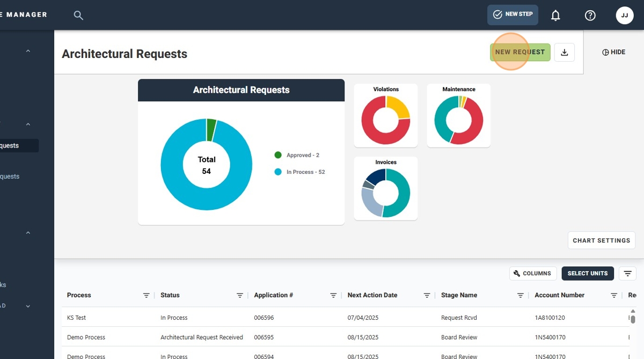Open the help question mark icon
Image resolution: width=644 pixels, height=359 pixels.
coord(590,16)
